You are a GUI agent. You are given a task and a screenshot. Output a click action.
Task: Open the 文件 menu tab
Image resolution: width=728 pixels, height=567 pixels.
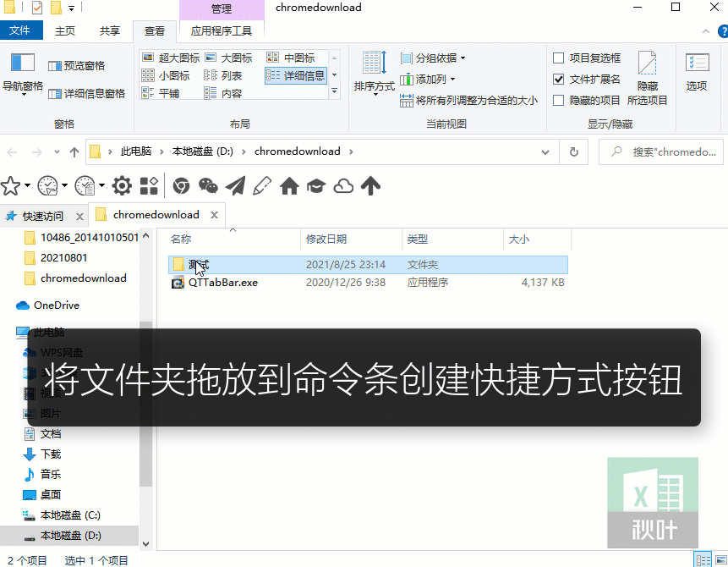(20, 30)
